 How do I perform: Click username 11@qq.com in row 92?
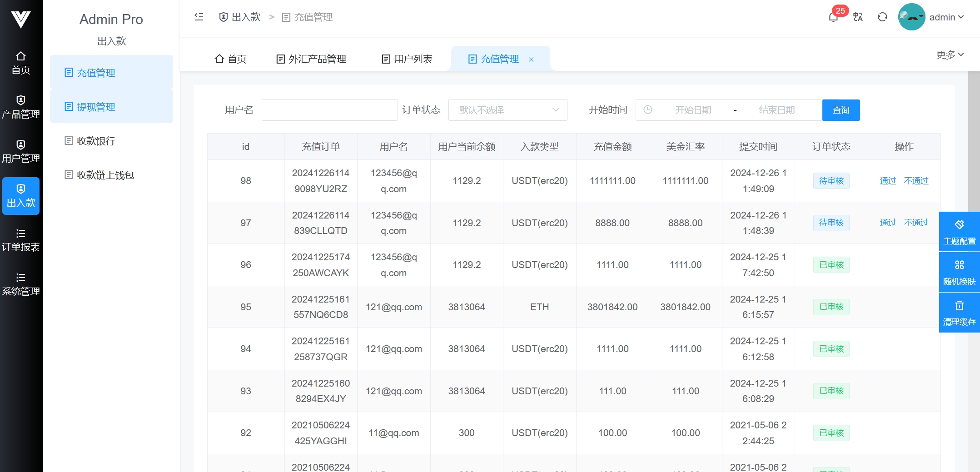tap(393, 433)
